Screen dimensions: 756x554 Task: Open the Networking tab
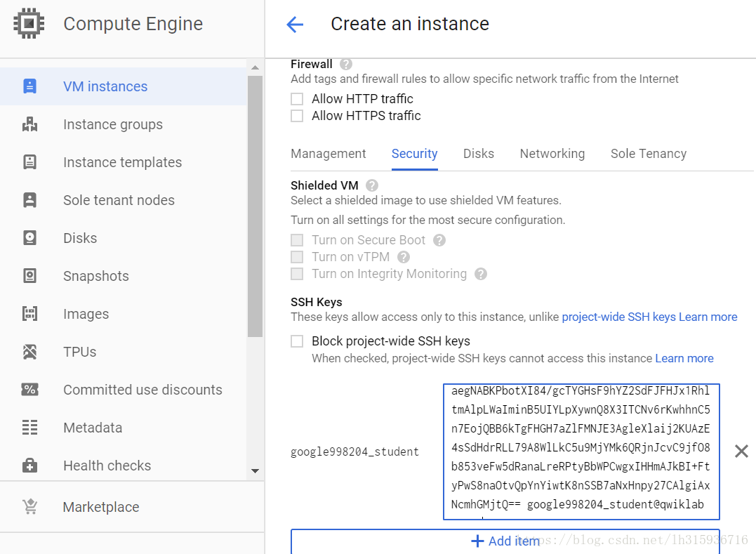point(552,154)
